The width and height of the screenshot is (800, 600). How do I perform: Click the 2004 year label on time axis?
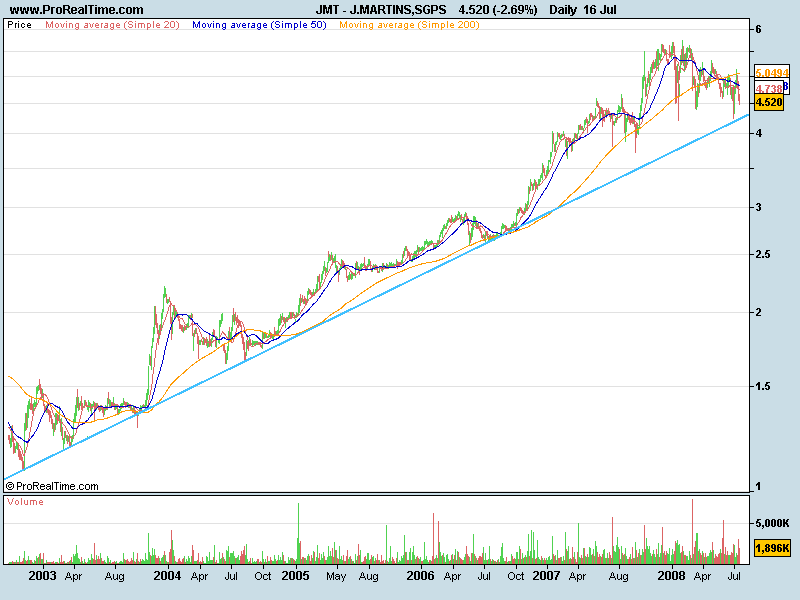click(167, 576)
